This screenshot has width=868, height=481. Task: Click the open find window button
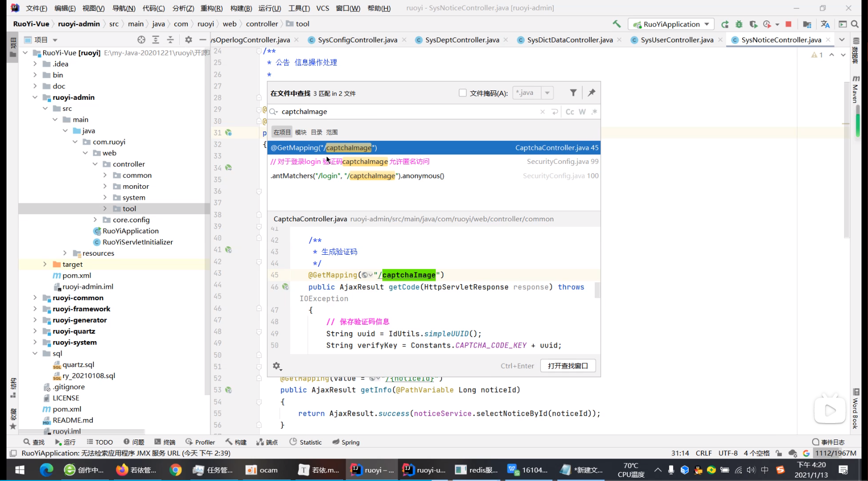[x=568, y=366]
